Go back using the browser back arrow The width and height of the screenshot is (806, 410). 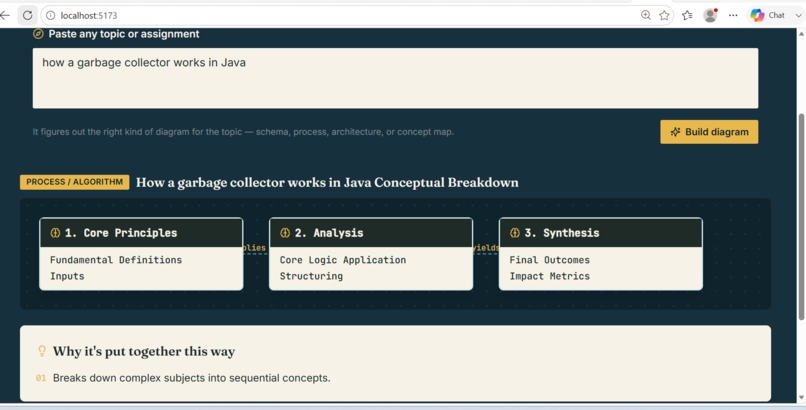tap(5, 15)
